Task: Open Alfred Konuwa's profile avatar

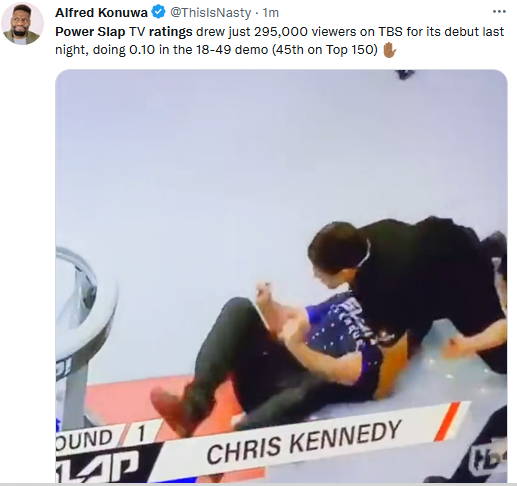Action: pyautogui.click(x=23, y=24)
